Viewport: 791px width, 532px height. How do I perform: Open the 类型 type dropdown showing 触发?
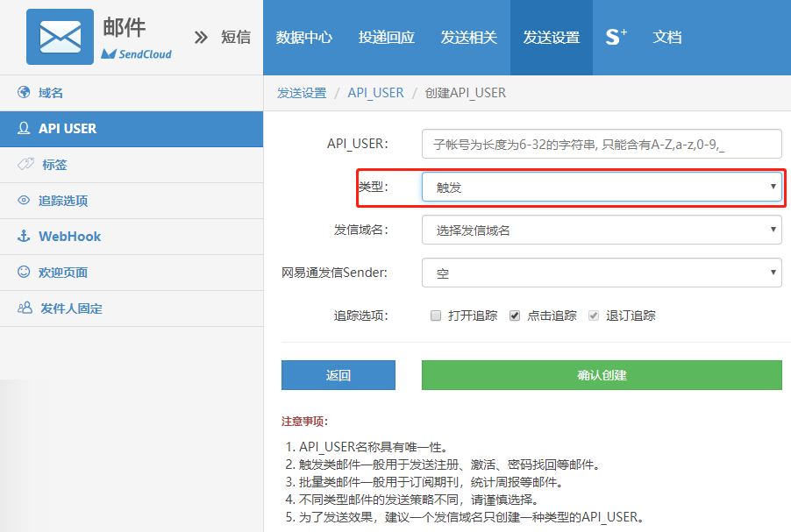pos(602,186)
